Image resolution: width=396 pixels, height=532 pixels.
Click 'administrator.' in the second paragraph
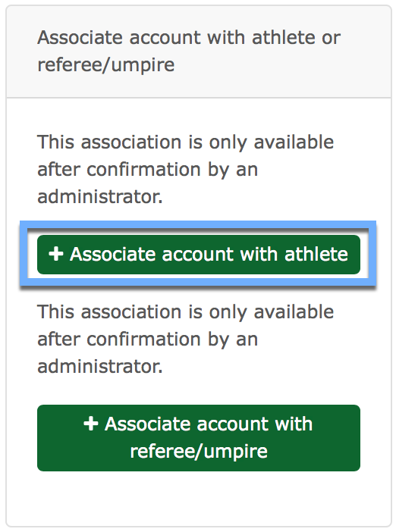pyautogui.click(x=100, y=366)
